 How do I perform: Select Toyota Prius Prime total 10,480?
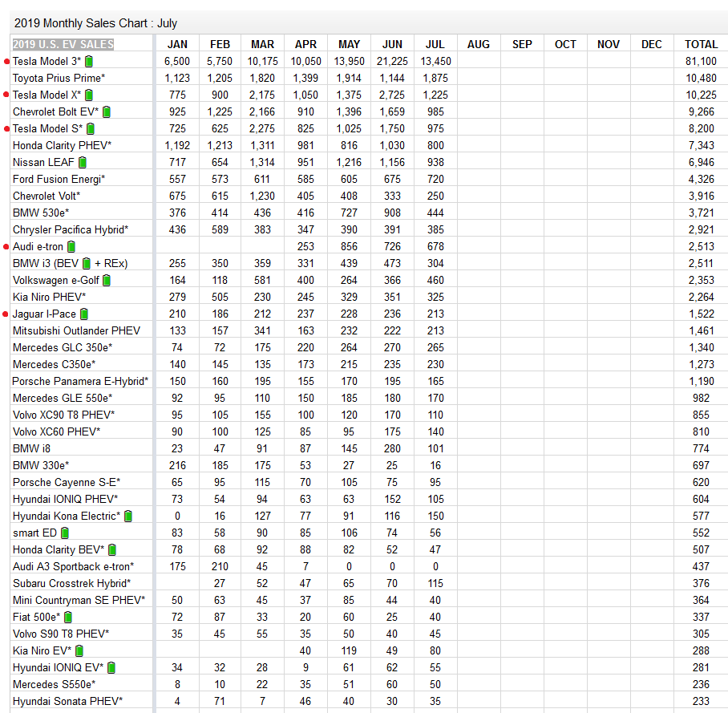[x=701, y=78]
